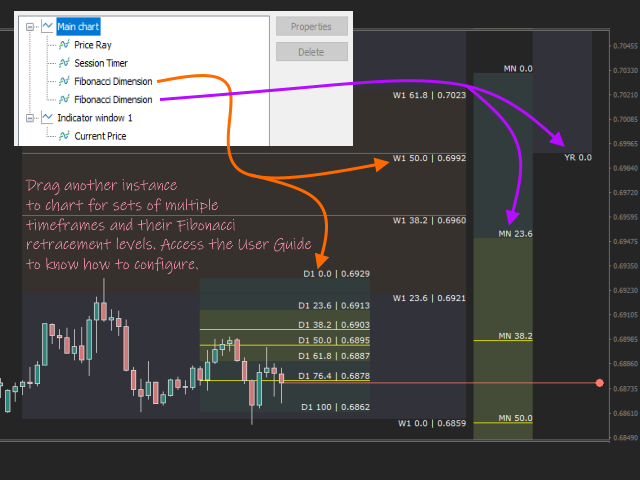Click the YR 0.0 level label

pyautogui.click(x=578, y=158)
